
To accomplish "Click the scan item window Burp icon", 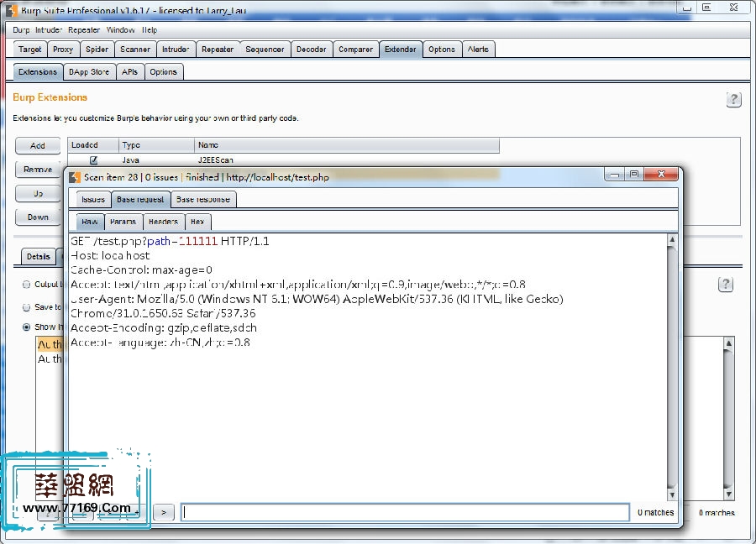I will [75, 177].
